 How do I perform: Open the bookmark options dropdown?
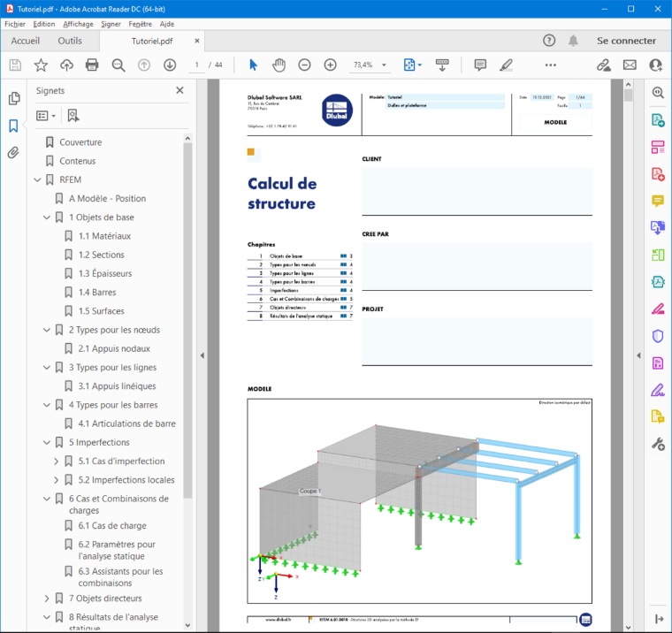(x=46, y=116)
